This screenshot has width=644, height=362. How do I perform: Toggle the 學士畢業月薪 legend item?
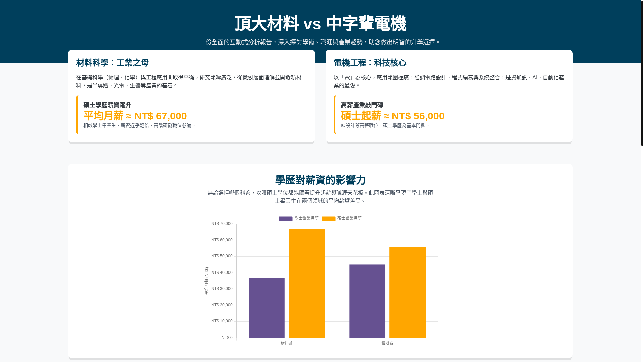pyautogui.click(x=299, y=218)
